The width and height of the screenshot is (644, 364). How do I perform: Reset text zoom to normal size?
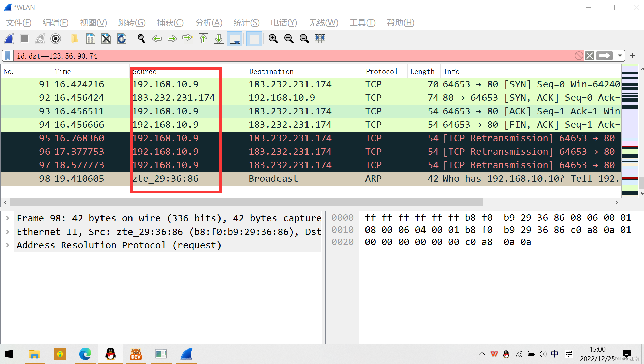coord(304,39)
